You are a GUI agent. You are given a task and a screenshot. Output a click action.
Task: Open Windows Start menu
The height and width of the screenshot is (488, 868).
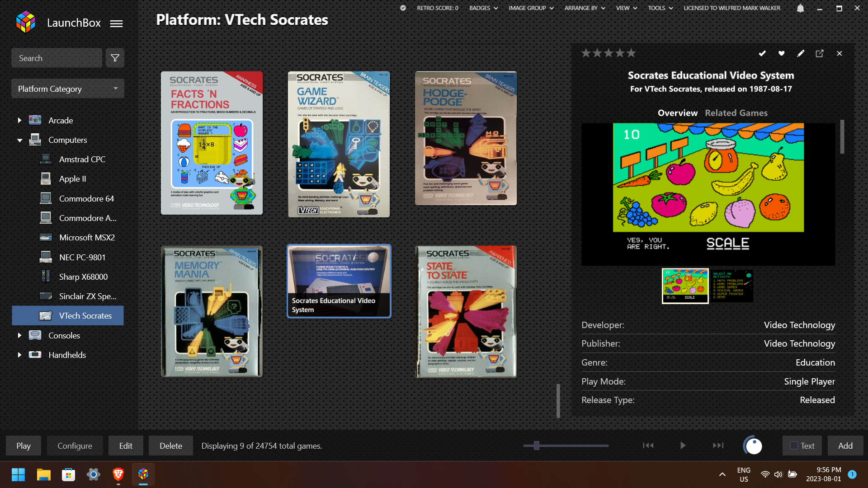(x=18, y=474)
